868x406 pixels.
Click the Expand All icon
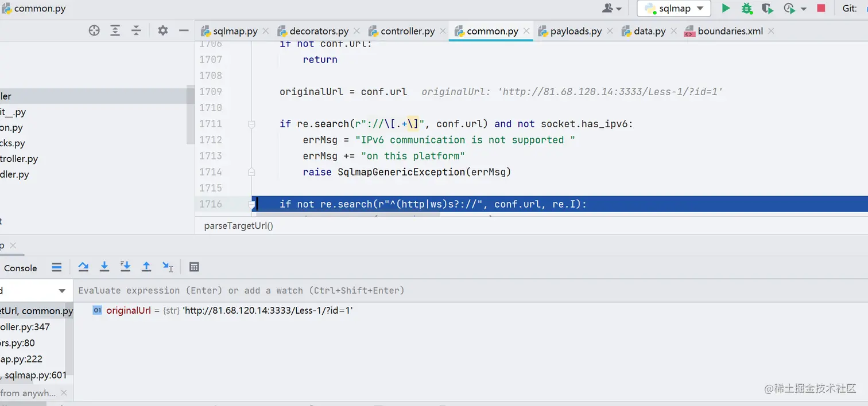[x=115, y=30]
